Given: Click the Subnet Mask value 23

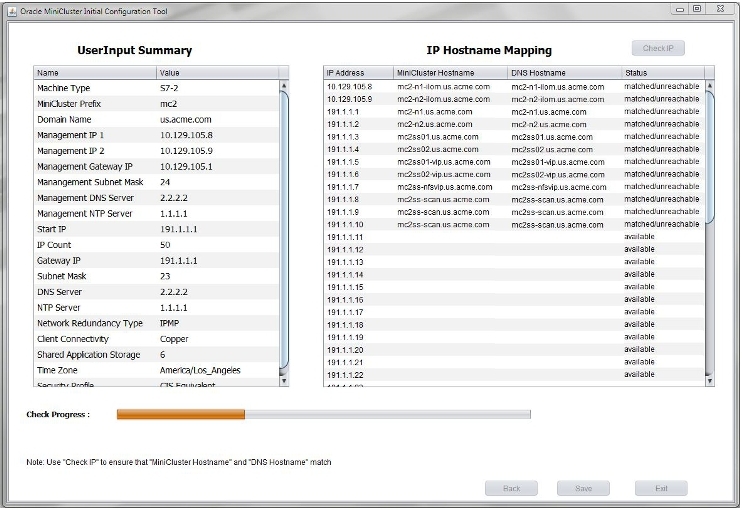Looking at the screenshot, I should click(165, 276).
